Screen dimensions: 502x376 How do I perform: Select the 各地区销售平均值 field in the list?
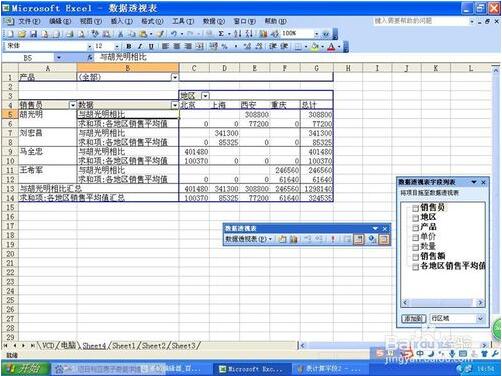[449, 266]
